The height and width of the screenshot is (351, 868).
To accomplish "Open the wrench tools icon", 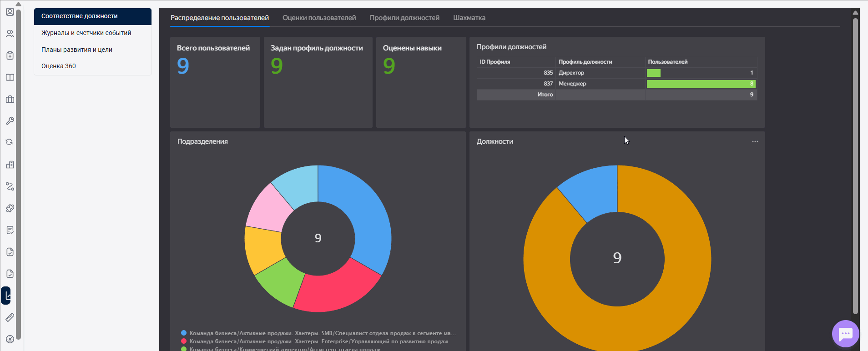I will point(10,121).
